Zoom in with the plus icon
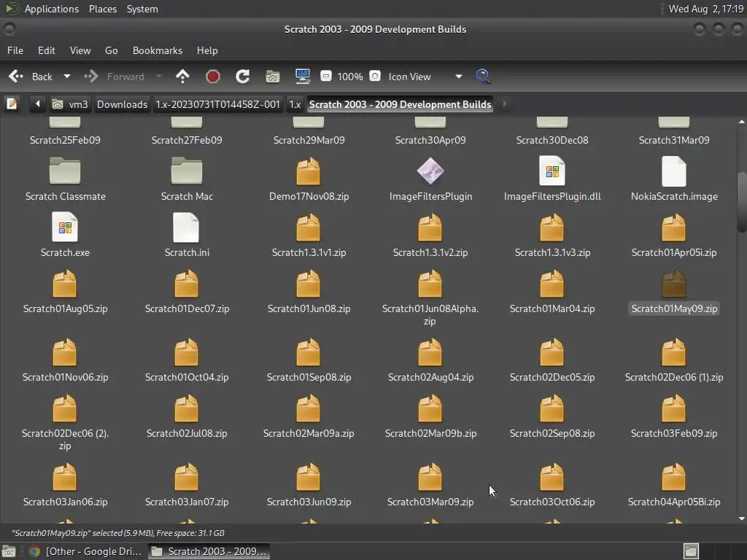The width and height of the screenshot is (747, 560). click(x=376, y=76)
